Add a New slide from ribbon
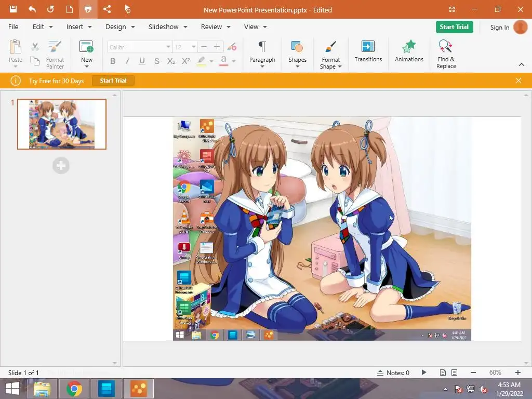532x399 pixels. click(x=87, y=51)
